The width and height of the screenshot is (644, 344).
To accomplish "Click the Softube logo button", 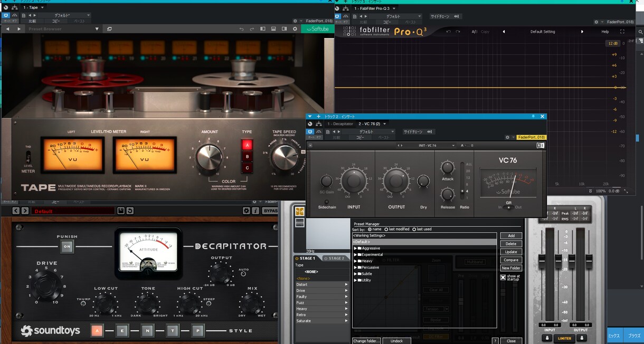I will [317, 29].
